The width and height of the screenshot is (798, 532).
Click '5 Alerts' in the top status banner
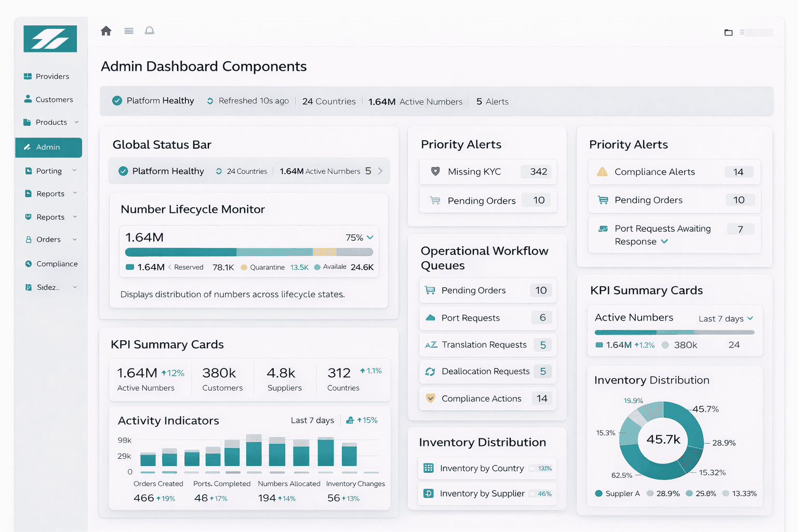click(x=493, y=102)
